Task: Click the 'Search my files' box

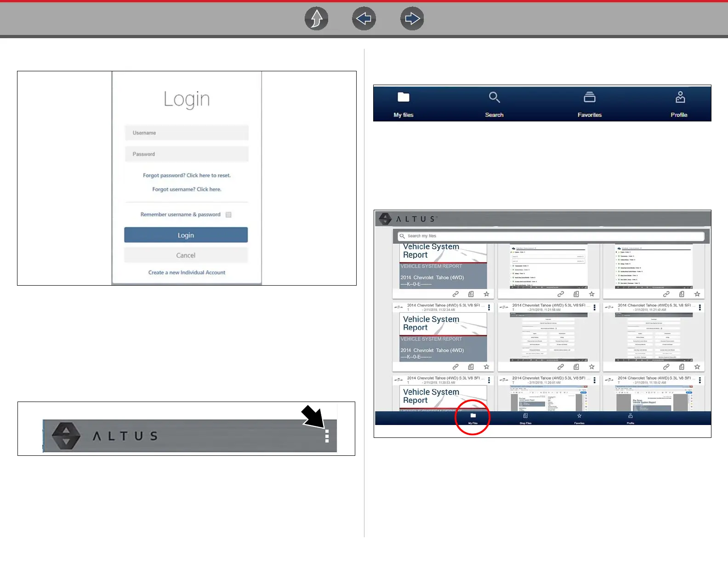Action: [551, 236]
